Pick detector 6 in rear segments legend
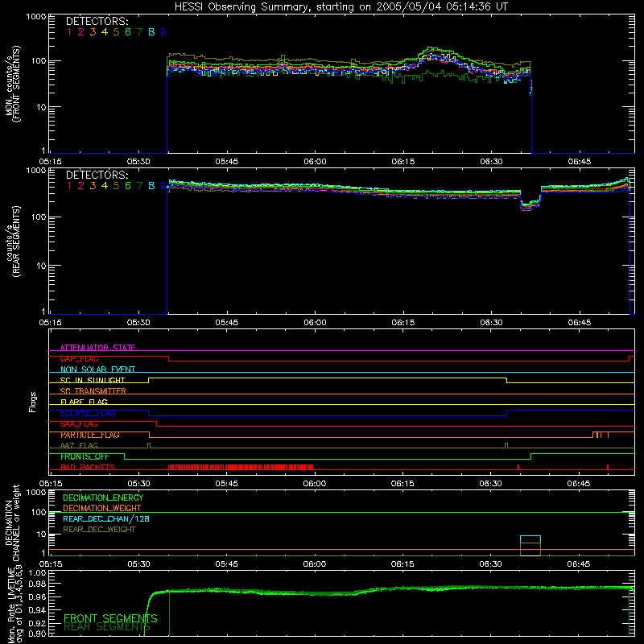This screenshot has height=644, width=644. (128, 186)
